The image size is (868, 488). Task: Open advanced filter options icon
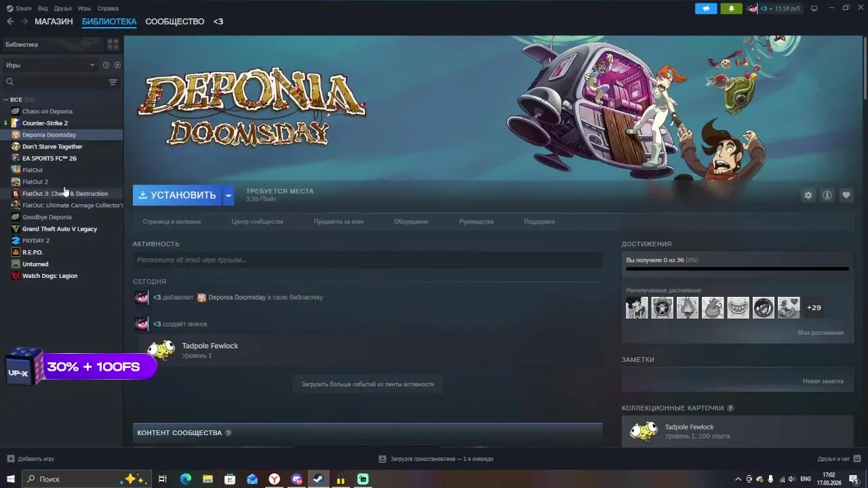click(x=113, y=82)
